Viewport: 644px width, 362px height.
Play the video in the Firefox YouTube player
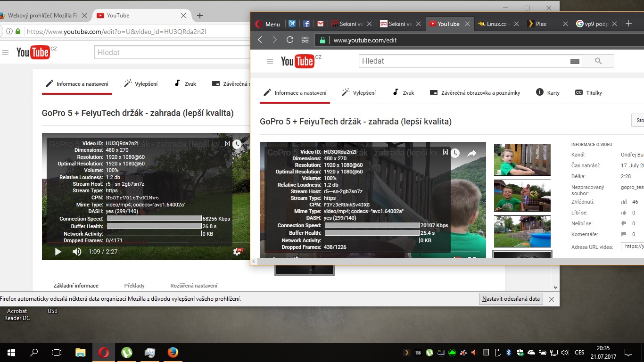(58, 252)
